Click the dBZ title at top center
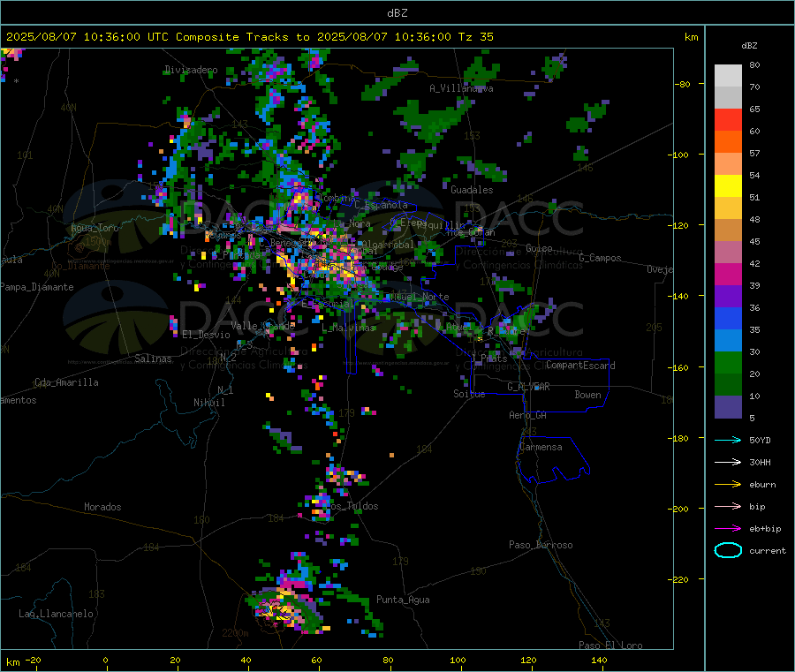 397,12
